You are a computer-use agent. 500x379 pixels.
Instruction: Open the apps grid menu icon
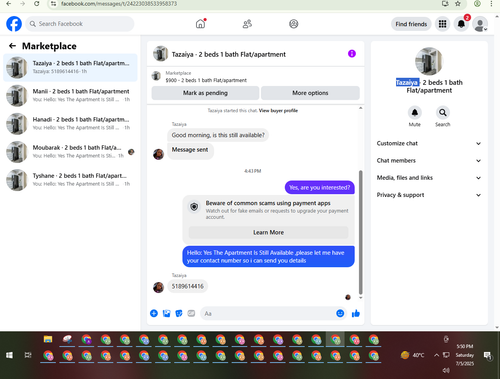442,24
